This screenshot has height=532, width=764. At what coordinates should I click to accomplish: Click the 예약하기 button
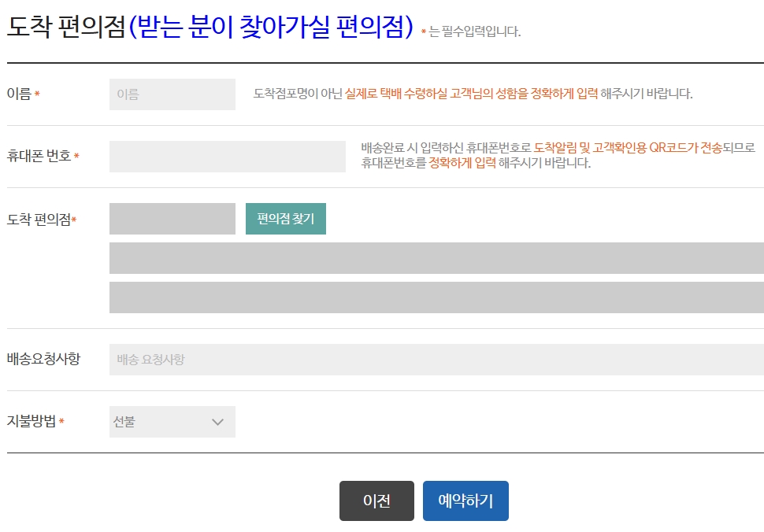[x=465, y=501]
